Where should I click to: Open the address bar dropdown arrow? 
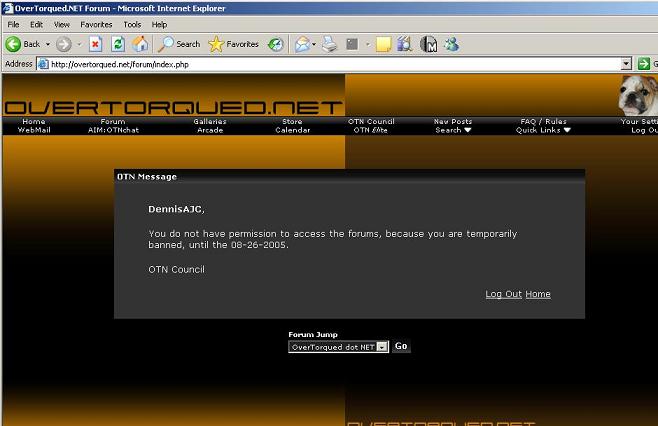[x=626, y=64]
